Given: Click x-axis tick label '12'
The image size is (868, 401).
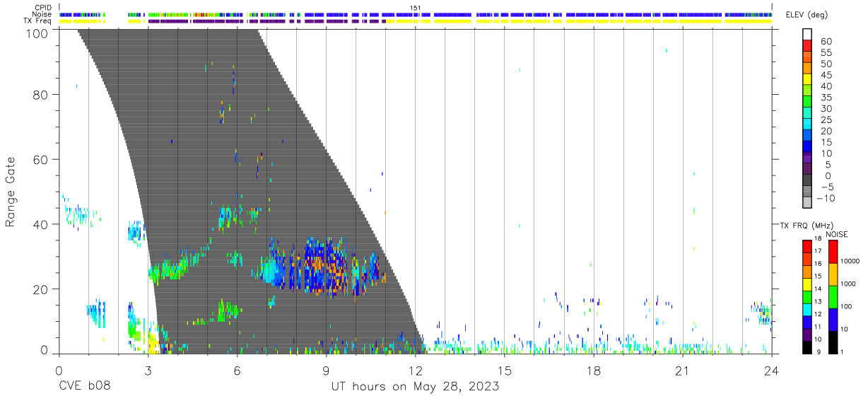Looking at the screenshot, I should [415, 371].
